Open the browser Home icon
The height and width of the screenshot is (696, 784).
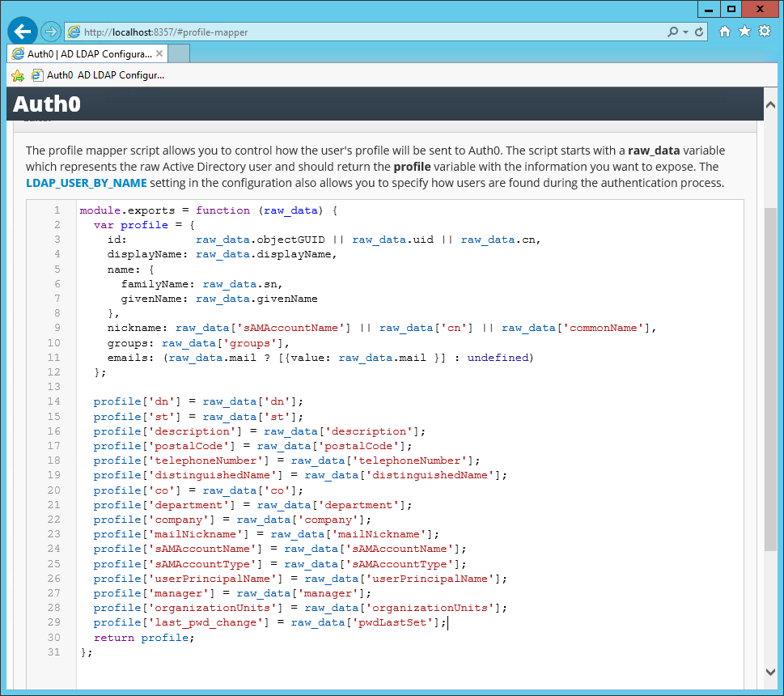[x=724, y=32]
